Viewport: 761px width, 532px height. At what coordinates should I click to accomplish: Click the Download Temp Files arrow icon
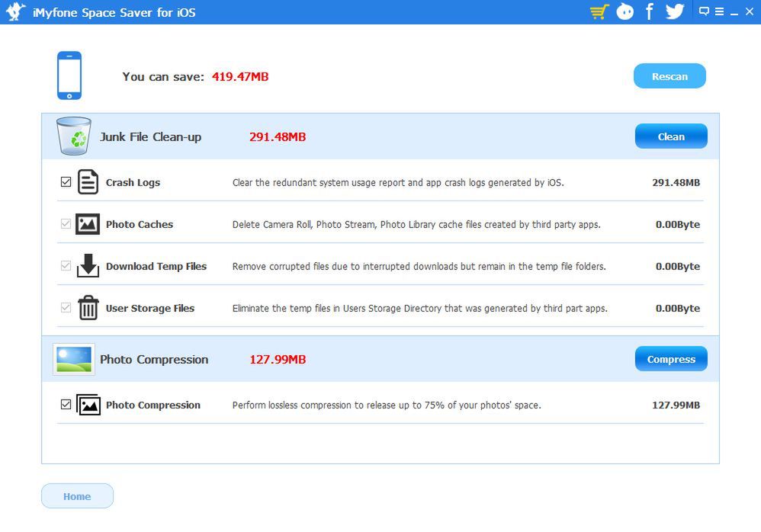88,266
